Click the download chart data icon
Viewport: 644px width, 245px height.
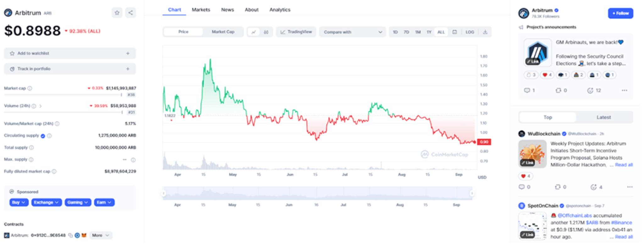click(x=485, y=32)
